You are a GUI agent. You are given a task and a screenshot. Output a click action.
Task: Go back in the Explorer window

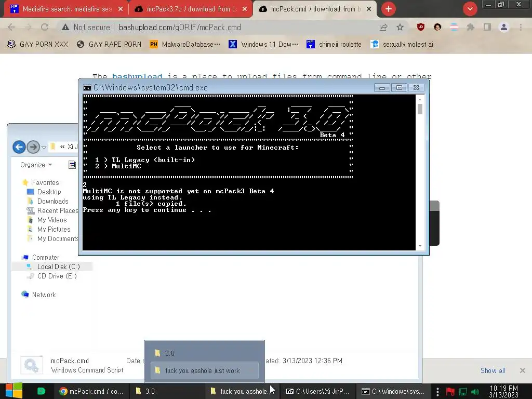[19, 147]
